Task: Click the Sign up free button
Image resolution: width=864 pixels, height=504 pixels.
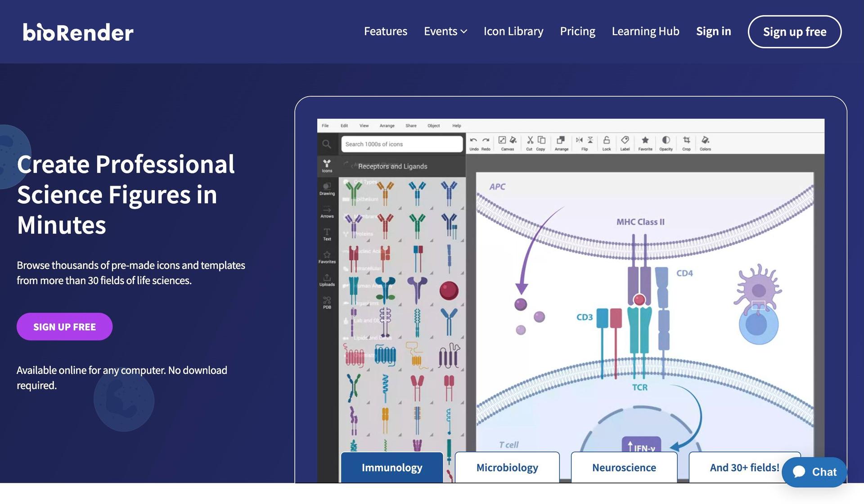Action: [x=795, y=31]
